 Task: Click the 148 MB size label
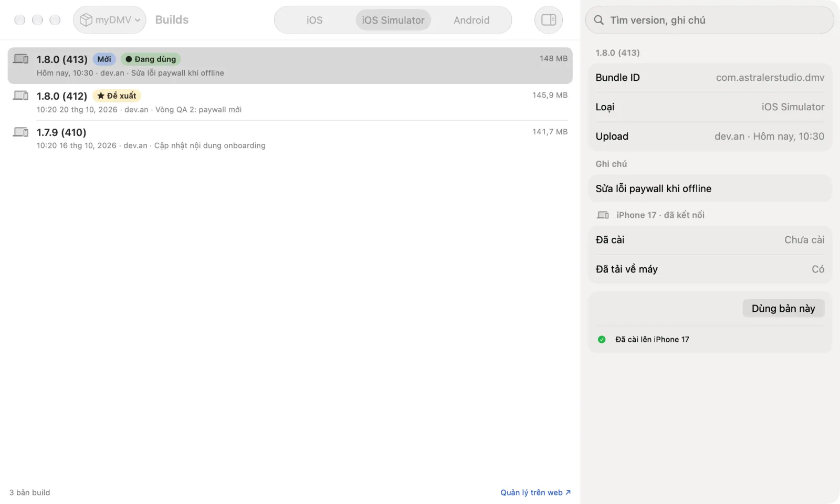coord(553,58)
